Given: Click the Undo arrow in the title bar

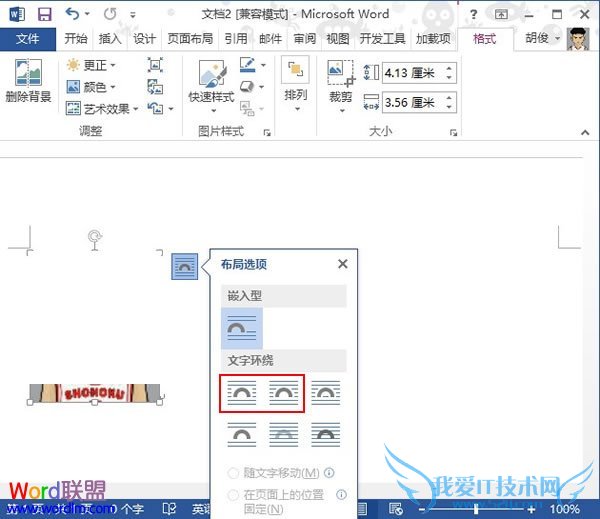Looking at the screenshot, I should (x=72, y=14).
